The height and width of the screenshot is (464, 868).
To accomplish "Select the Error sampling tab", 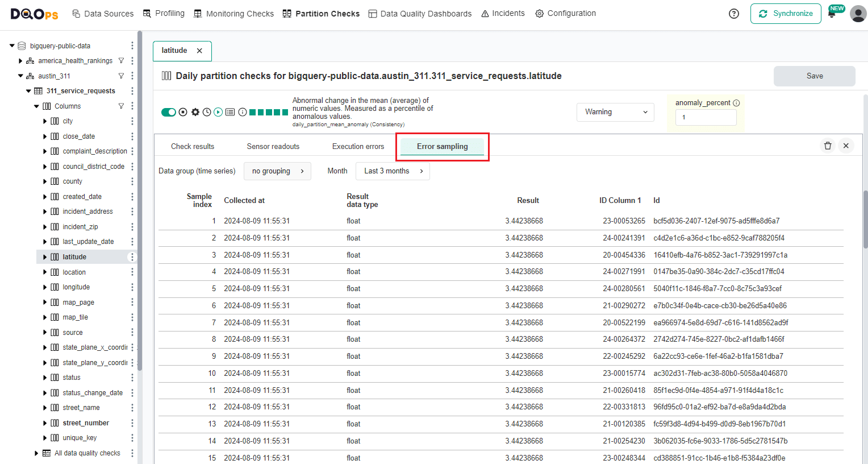I will (442, 146).
